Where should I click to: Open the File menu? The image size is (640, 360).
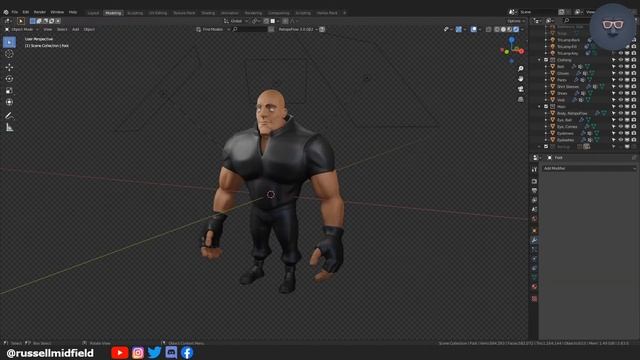(x=15, y=12)
